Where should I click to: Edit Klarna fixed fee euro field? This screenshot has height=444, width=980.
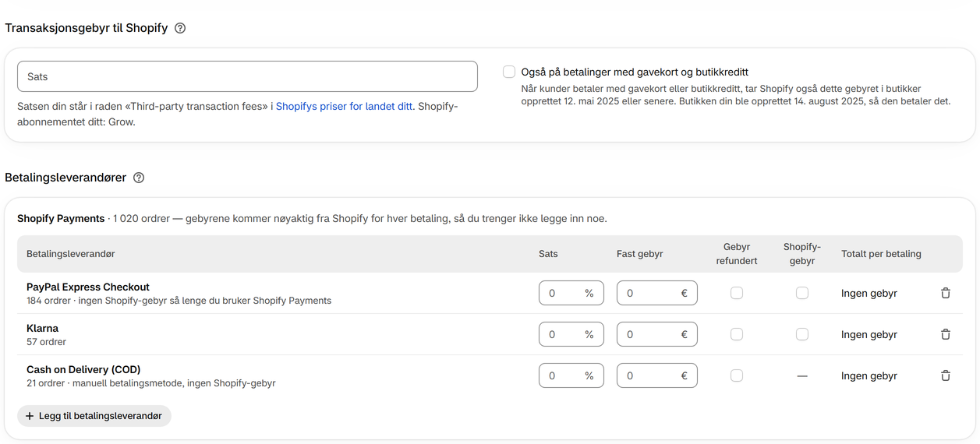657,334
